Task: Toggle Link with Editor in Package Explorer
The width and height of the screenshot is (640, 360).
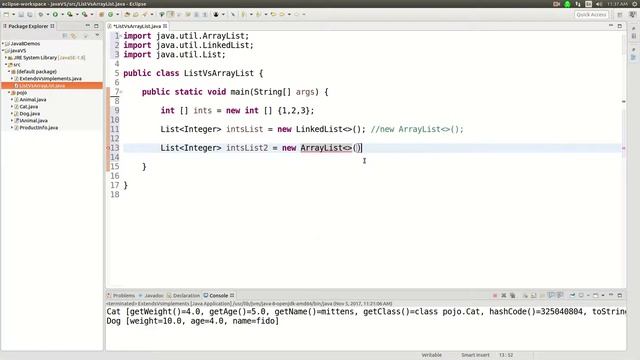Action: pos(74,36)
